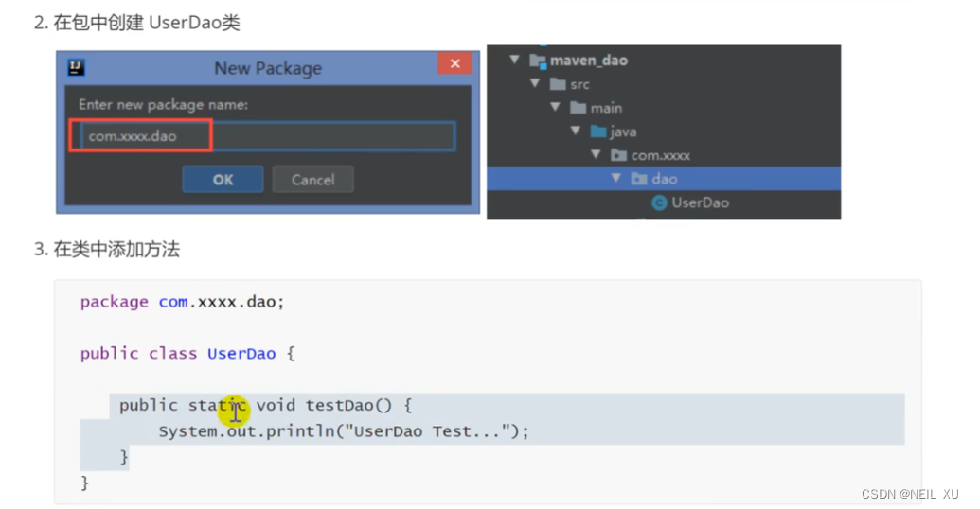
Task: Collapse the dao package arrow
Action: coord(616,179)
